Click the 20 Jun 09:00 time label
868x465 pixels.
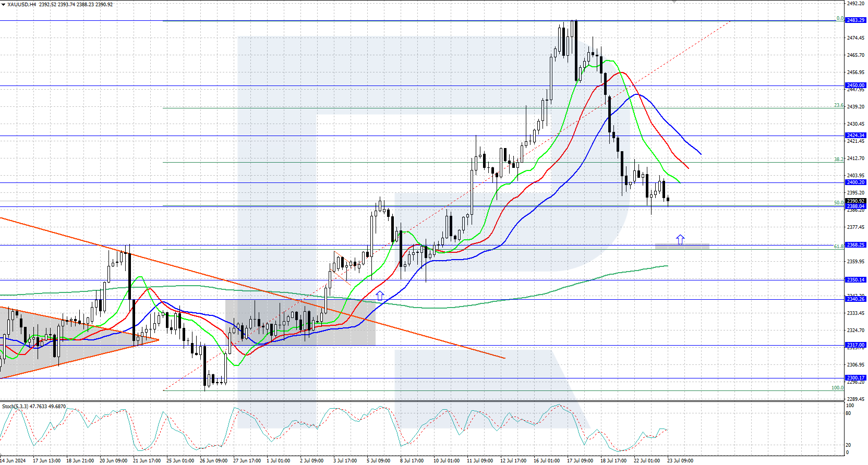(x=114, y=461)
